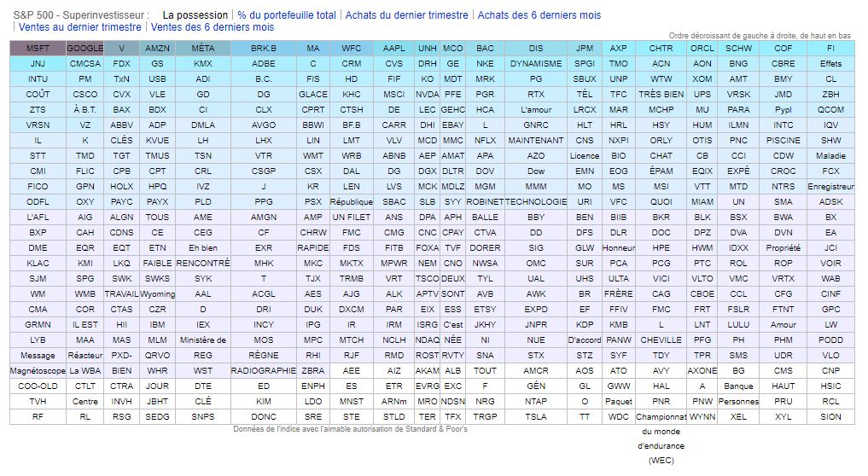Open the AAPL ticker cell

click(x=393, y=48)
